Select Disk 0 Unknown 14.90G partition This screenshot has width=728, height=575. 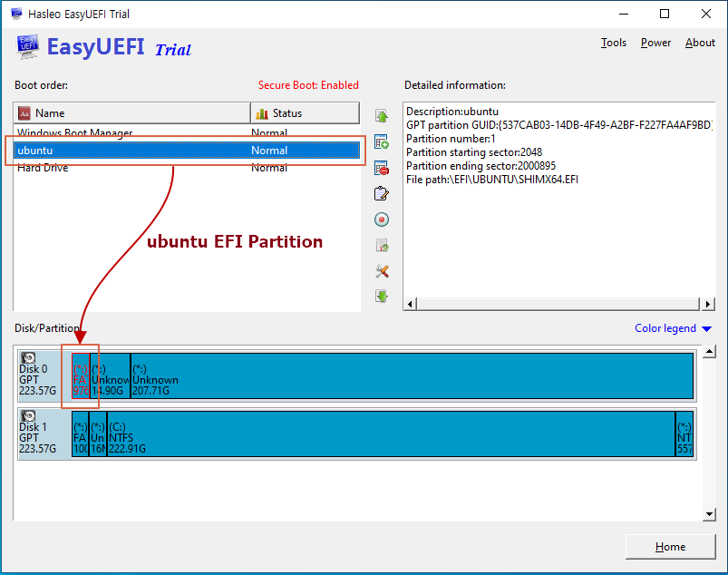click(x=110, y=375)
